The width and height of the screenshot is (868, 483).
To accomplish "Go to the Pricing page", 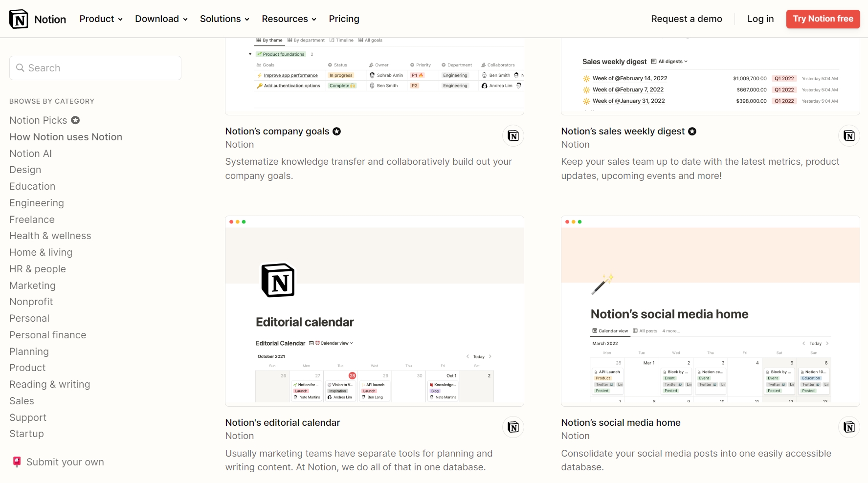I will pyautogui.click(x=344, y=19).
